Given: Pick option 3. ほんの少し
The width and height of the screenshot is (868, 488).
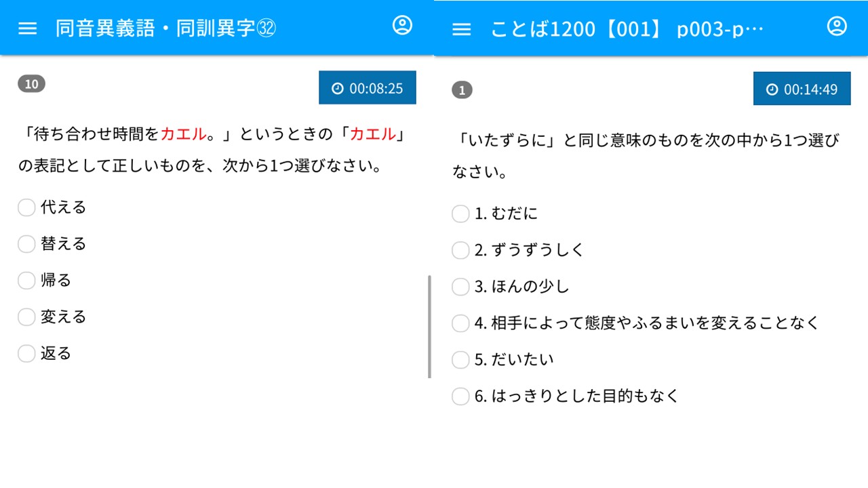Looking at the screenshot, I should (x=460, y=287).
